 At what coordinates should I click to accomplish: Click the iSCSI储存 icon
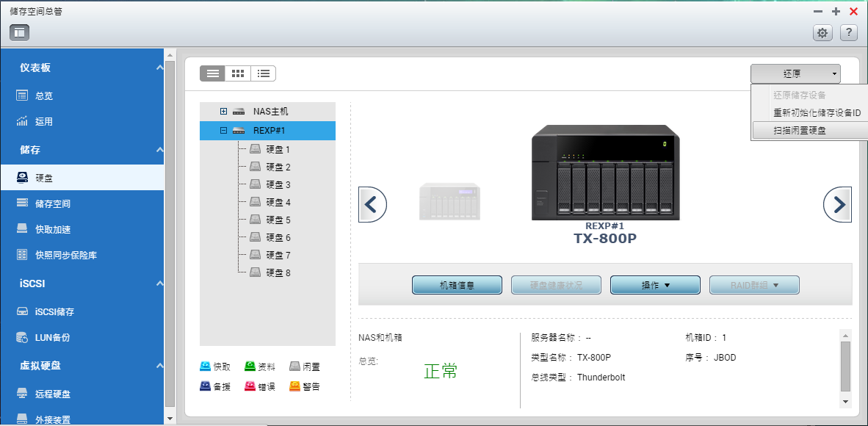[x=22, y=311]
